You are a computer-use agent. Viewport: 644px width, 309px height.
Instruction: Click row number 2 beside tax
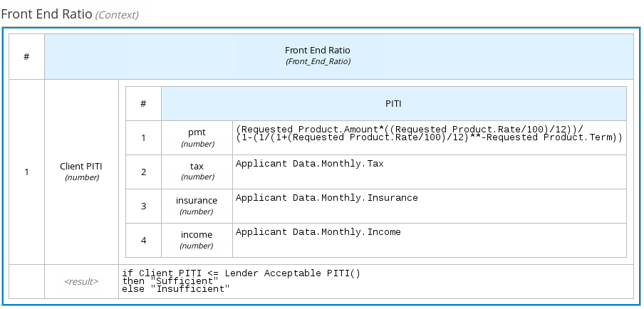pyautogui.click(x=143, y=172)
